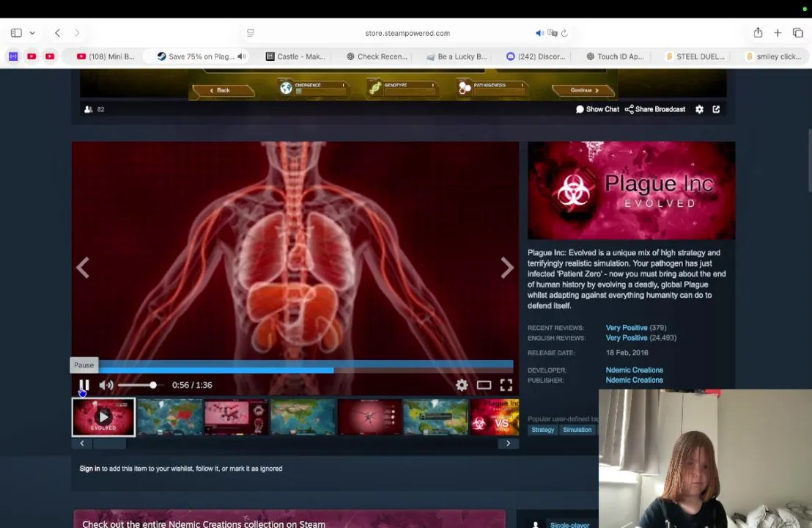The height and width of the screenshot is (528, 812).
Task: Open the publisher Ndemic Creations link
Action: (634, 380)
